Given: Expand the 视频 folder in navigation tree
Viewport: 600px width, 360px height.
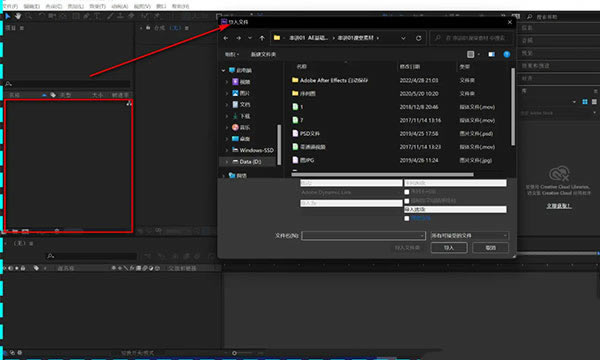Looking at the screenshot, I should 227,82.
